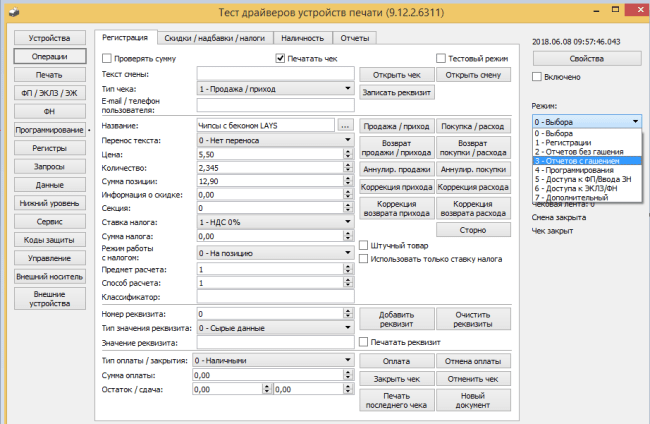Decrease Количество with the down arrow
Screen dimensions: 650x424
(348, 170)
